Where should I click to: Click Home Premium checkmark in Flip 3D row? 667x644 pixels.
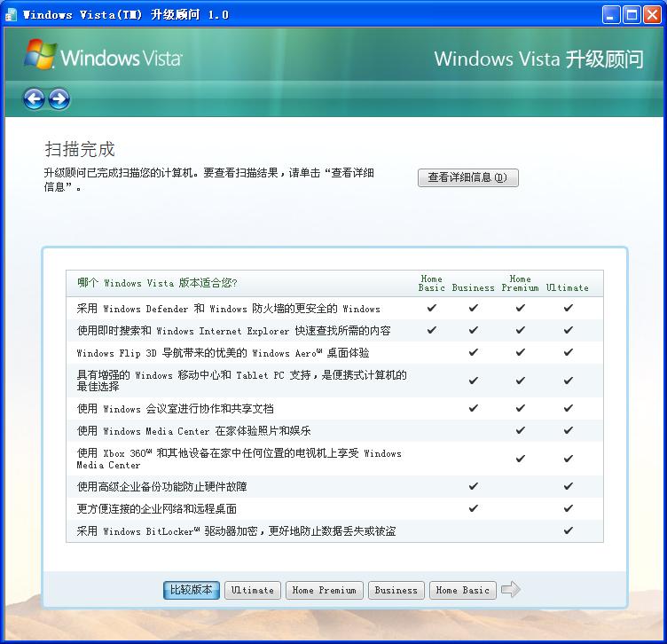coord(520,352)
